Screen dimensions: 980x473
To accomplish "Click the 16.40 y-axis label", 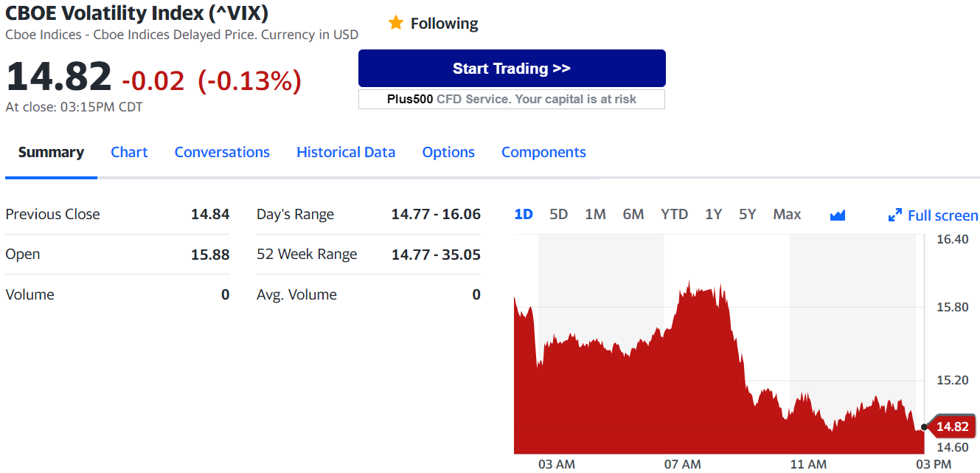I will 952,239.
